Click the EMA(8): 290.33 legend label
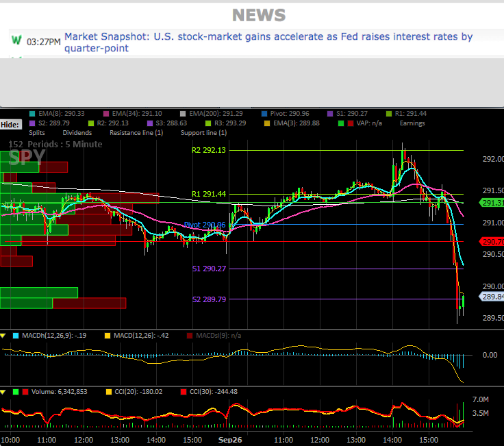The image size is (504, 446). click(62, 114)
